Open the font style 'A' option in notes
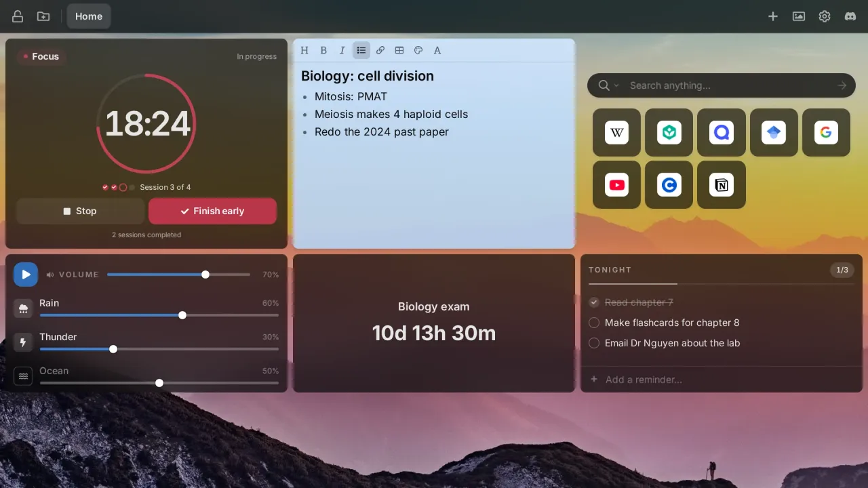868x488 pixels. pos(437,50)
